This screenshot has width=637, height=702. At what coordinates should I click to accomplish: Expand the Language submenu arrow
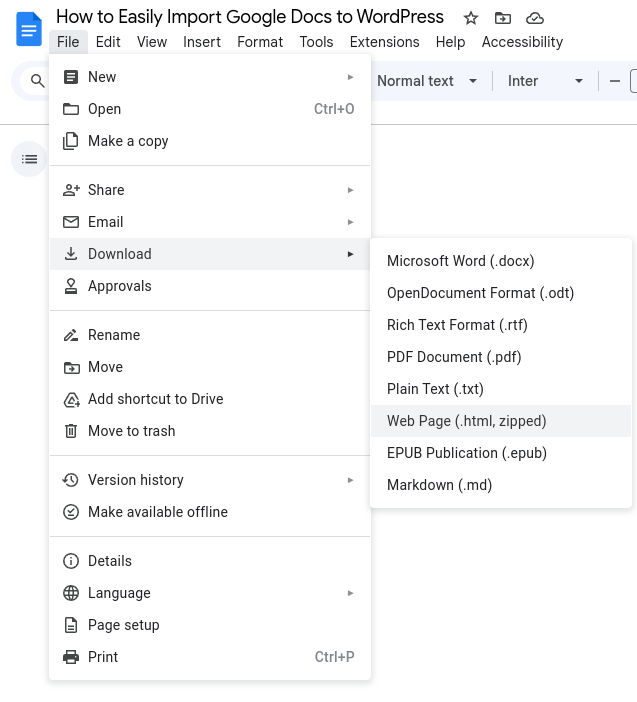pyautogui.click(x=351, y=593)
